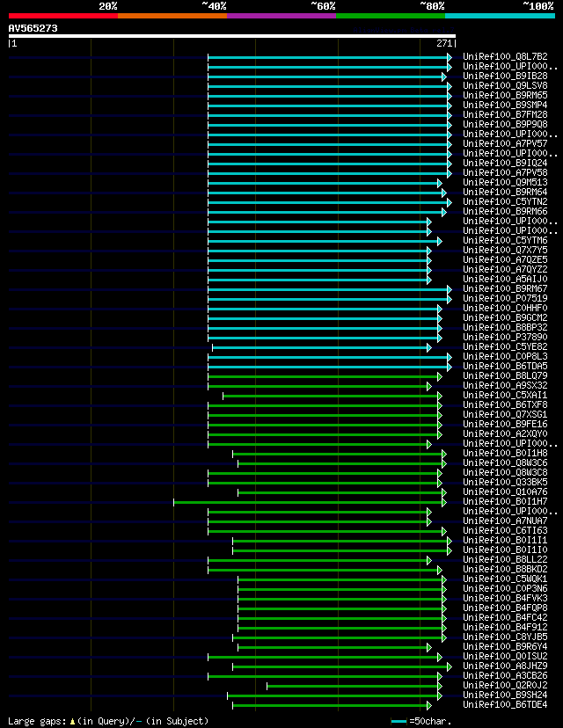Click the cyan alignment bar for C5YE82

[x=321, y=347]
